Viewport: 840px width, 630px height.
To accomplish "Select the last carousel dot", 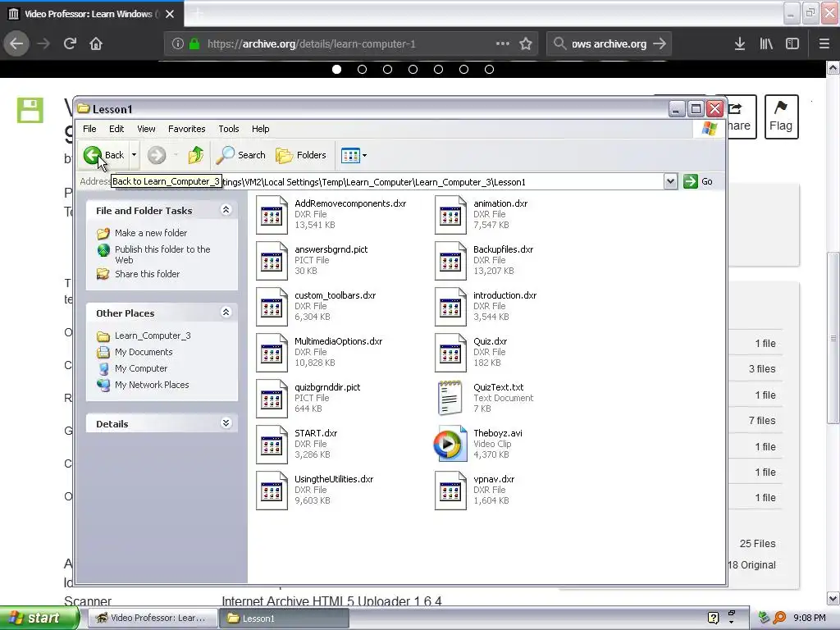I will click(489, 69).
